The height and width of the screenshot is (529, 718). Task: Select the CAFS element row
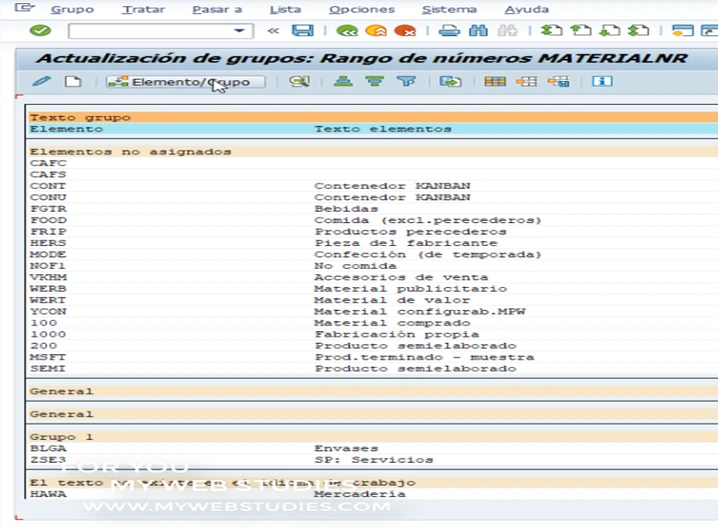(x=373, y=175)
